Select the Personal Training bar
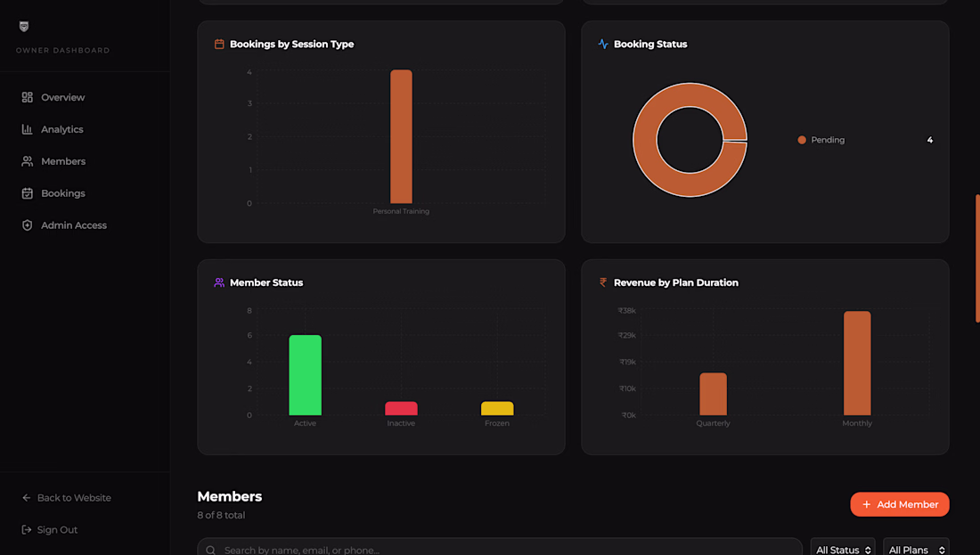 [x=401, y=136]
